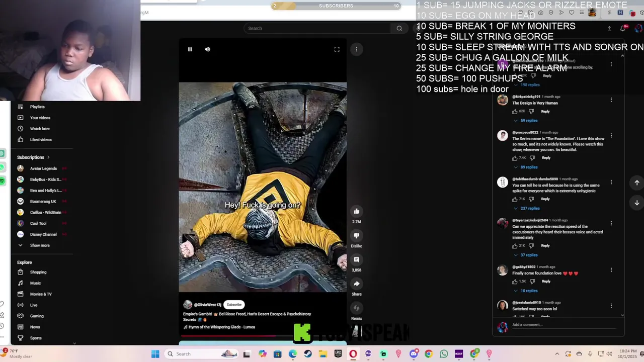Click the magnifier search button
The height and width of the screenshot is (362, 644).
(399, 28)
